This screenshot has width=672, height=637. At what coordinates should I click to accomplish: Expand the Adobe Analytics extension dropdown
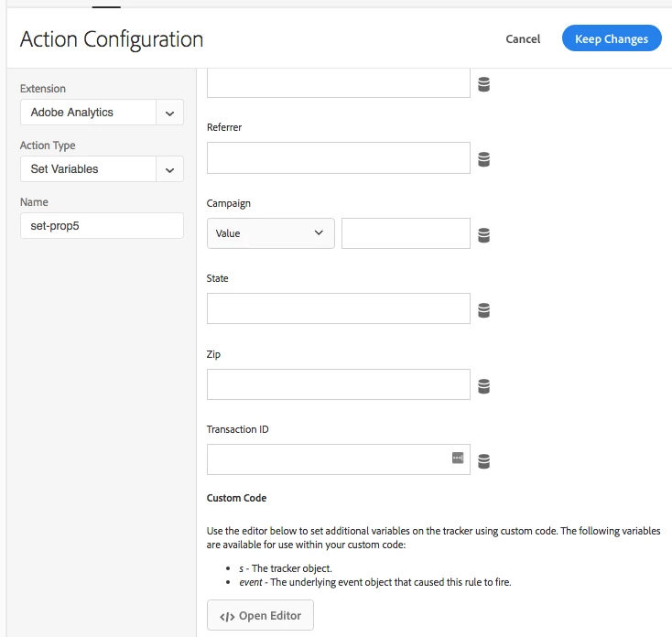[x=169, y=113]
